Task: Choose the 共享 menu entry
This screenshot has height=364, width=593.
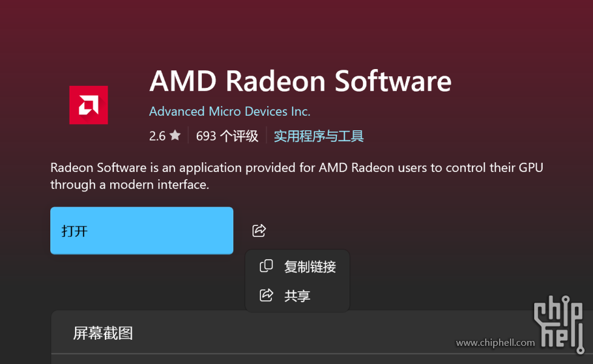Action: [297, 296]
